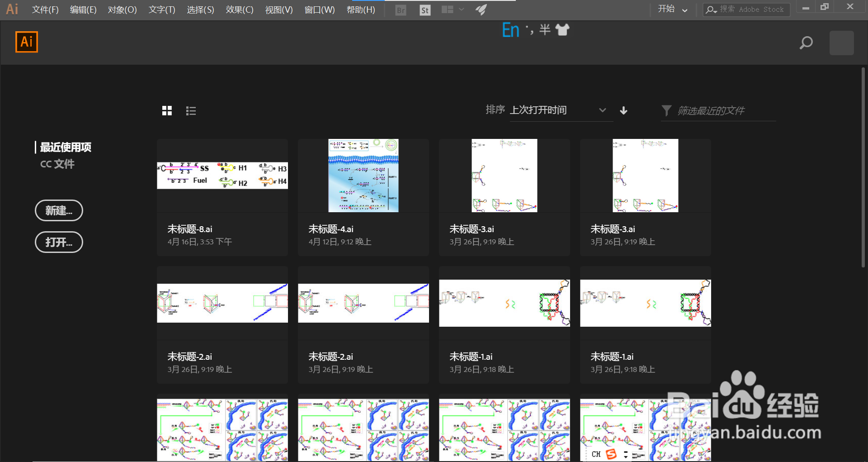Select the 最近使用项 tab

pos(66,147)
